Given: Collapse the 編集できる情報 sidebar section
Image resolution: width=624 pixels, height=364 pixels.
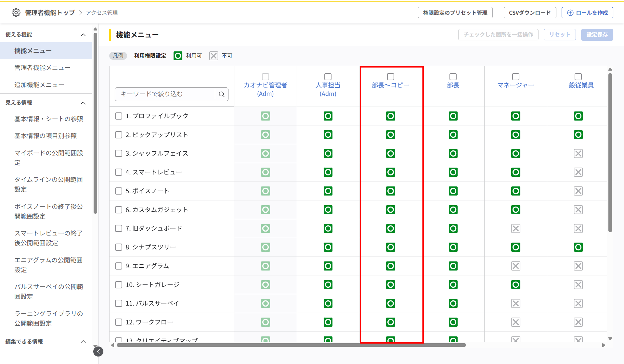Looking at the screenshot, I should pos(83,342).
